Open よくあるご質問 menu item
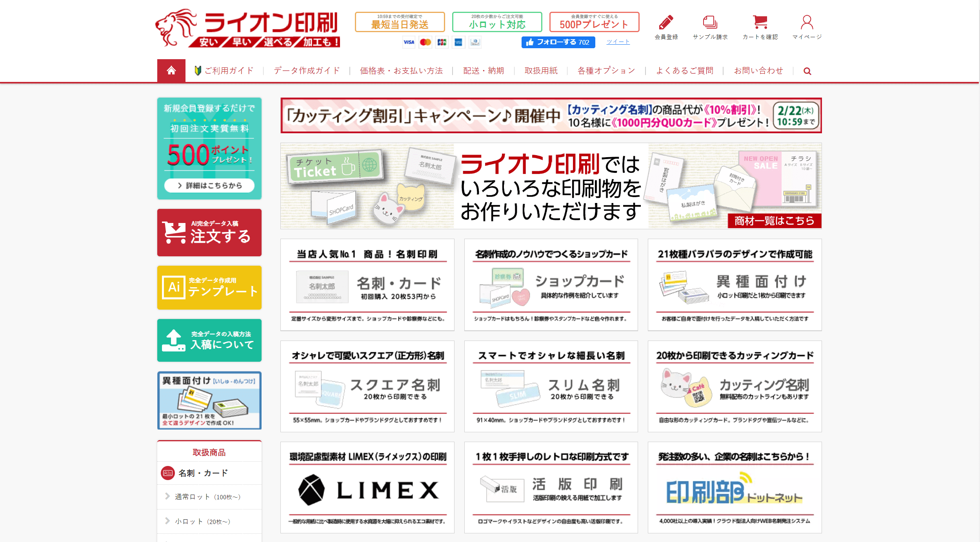Image resolution: width=980 pixels, height=542 pixels. (x=685, y=71)
